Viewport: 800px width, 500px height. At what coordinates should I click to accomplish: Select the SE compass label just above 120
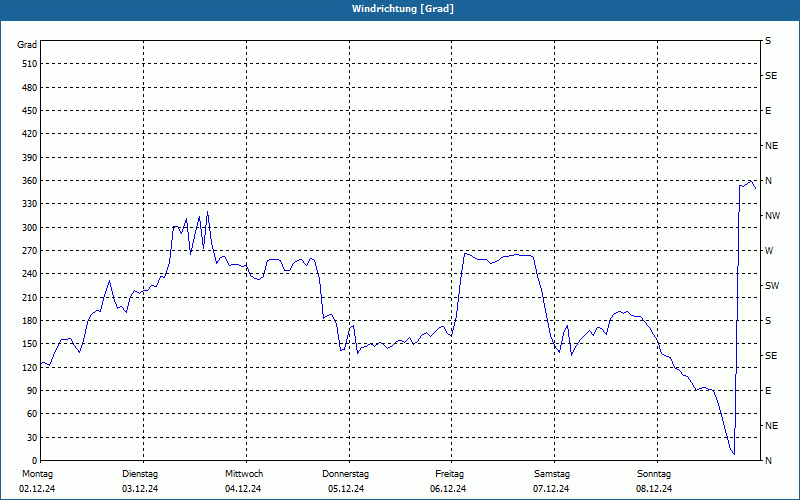click(x=771, y=355)
